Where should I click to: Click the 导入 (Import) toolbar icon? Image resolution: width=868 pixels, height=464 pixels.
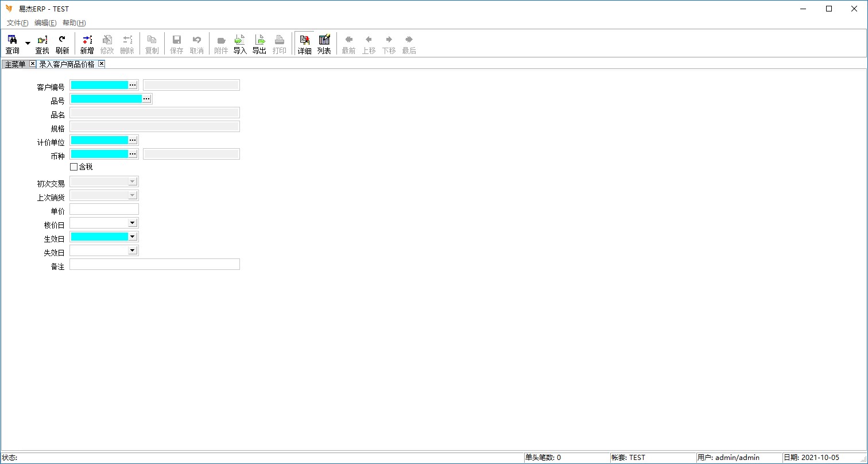(x=240, y=44)
